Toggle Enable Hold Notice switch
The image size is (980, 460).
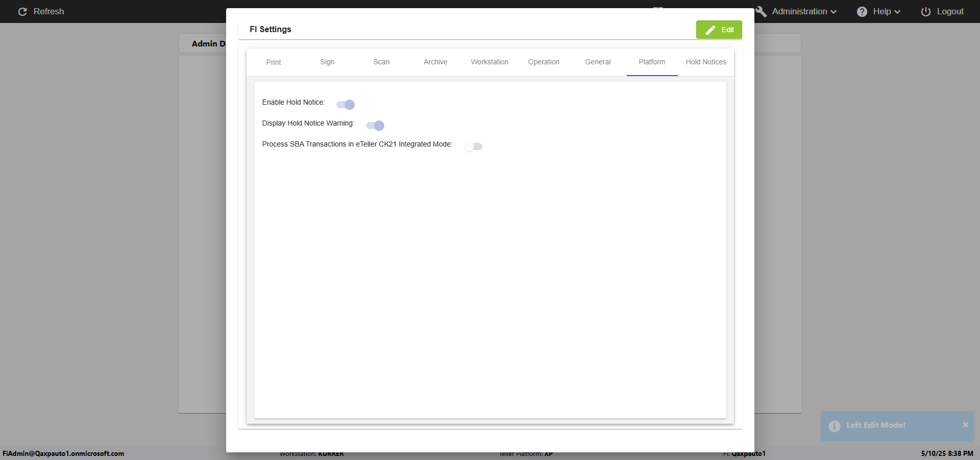point(346,104)
